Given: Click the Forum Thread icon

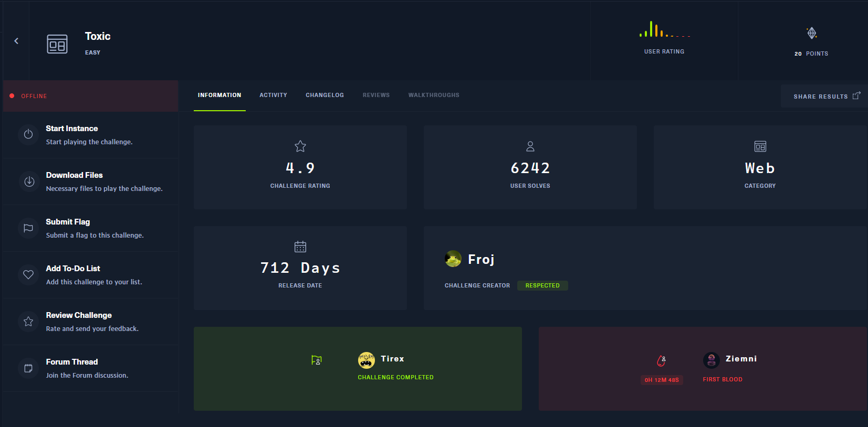Looking at the screenshot, I should (28, 368).
